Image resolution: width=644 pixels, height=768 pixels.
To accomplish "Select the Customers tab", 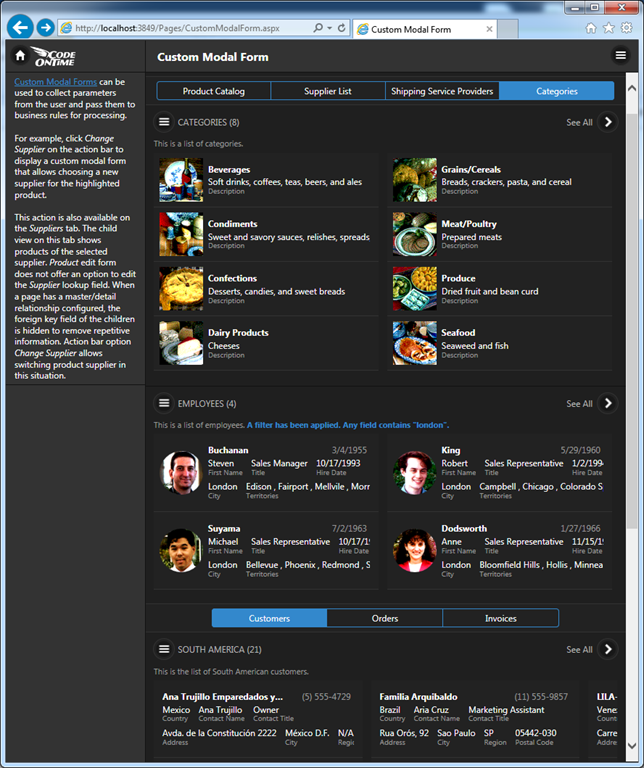I will click(x=269, y=618).
